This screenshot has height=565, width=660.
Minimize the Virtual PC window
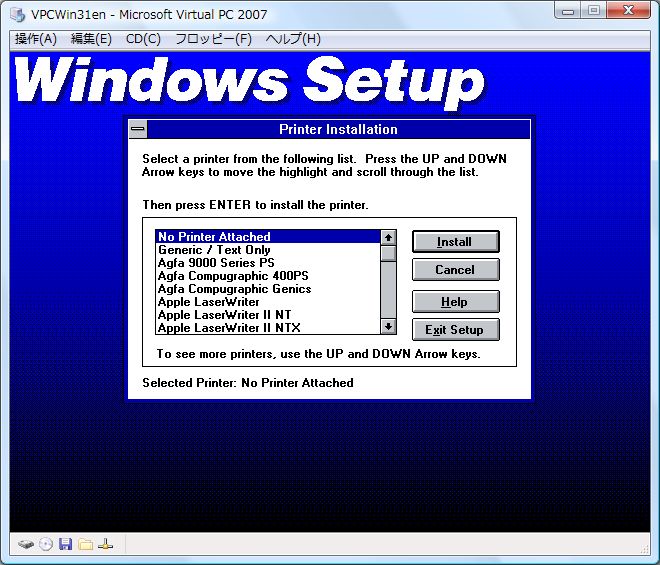[x=568, y=10]
